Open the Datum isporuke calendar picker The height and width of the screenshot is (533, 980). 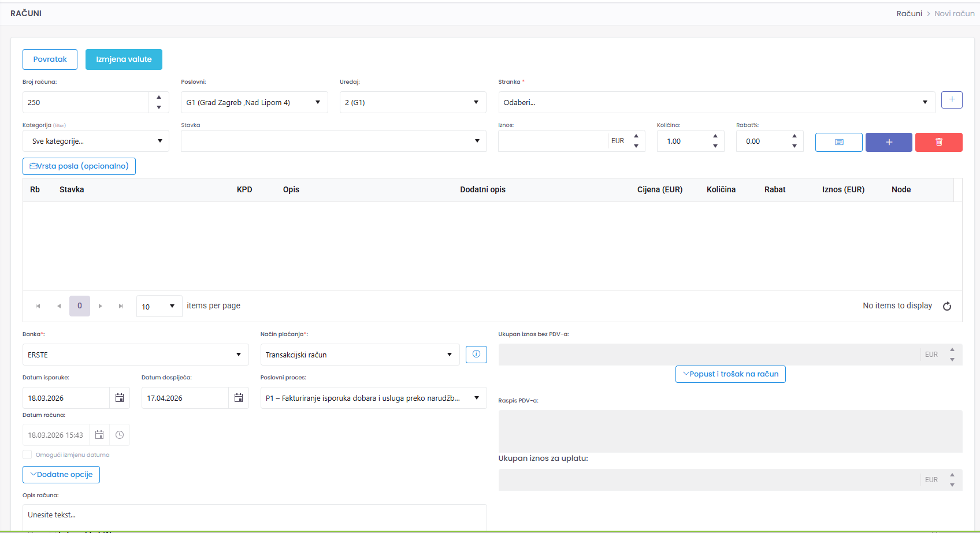tap(120, 398)
